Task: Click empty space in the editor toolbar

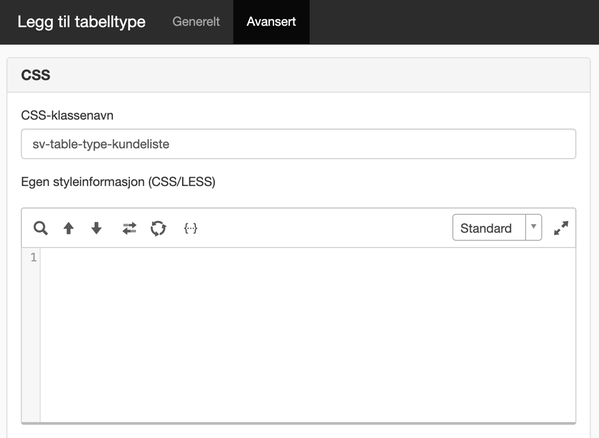Action: click(x=325, y=228)
